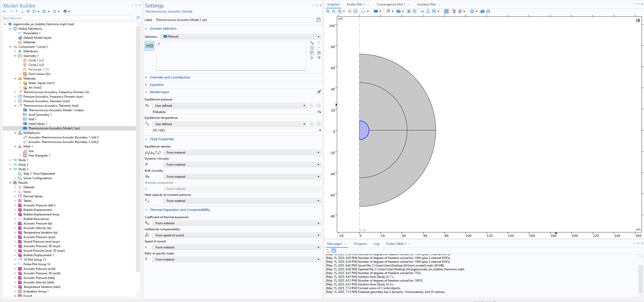
Task: Open the Selection Manual dropdown
Action: 240,36
